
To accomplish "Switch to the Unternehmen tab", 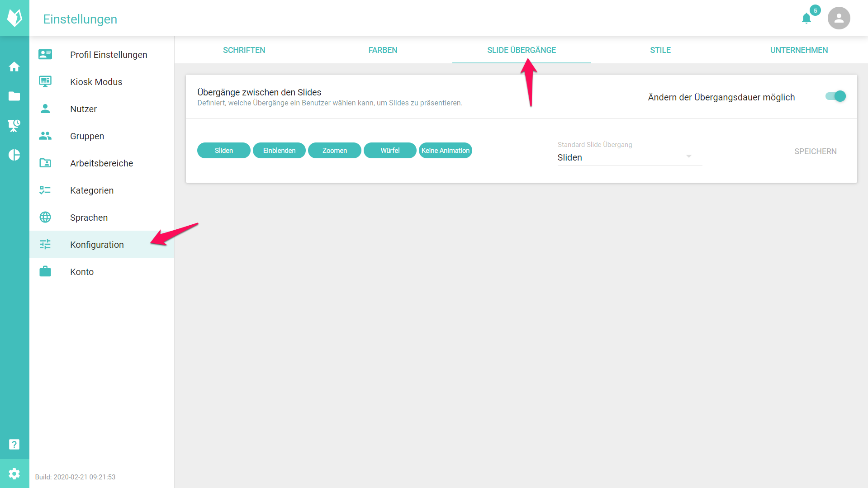I will click(x=799, y=50).
